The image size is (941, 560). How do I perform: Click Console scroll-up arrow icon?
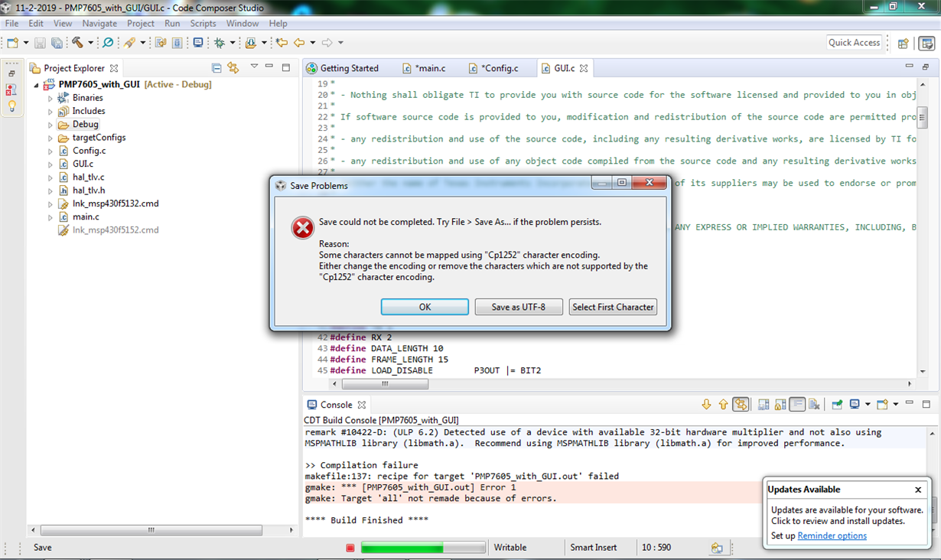(723, 405)
